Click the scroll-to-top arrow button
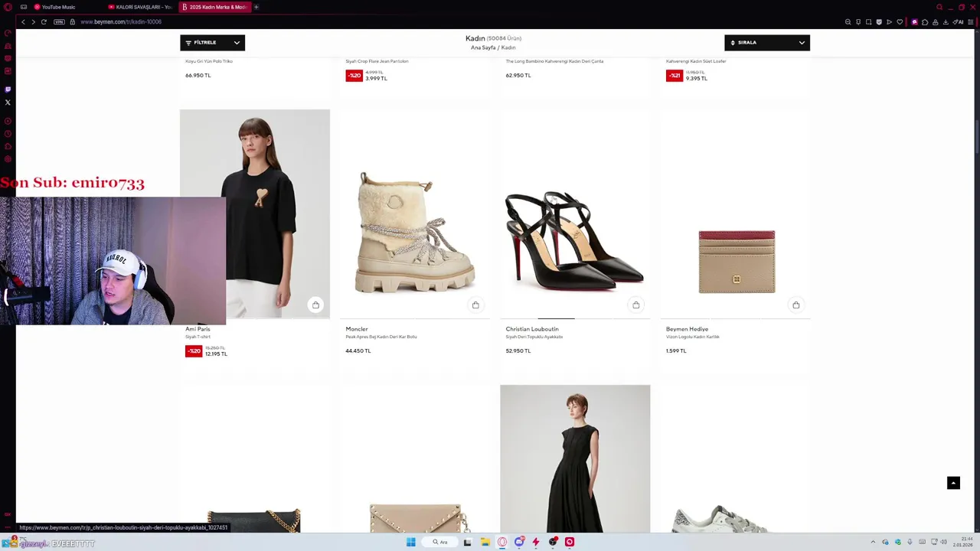 tap(953, 483)
